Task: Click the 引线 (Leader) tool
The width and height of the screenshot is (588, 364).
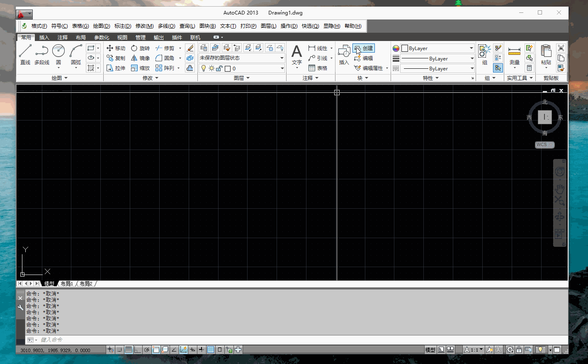Action: coord(318,58)
